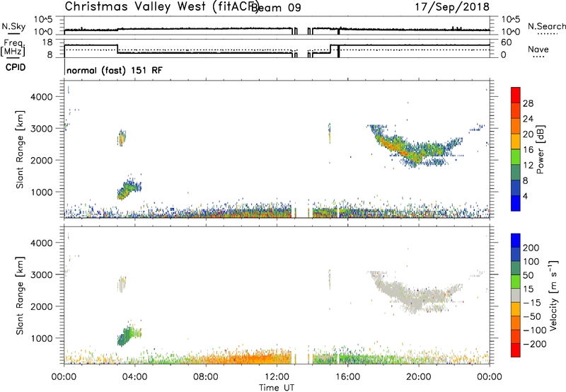The height and width of the screenshot is (392, 566).
Task: Click the 04:00 time tick label
Action: coord(135,377)
